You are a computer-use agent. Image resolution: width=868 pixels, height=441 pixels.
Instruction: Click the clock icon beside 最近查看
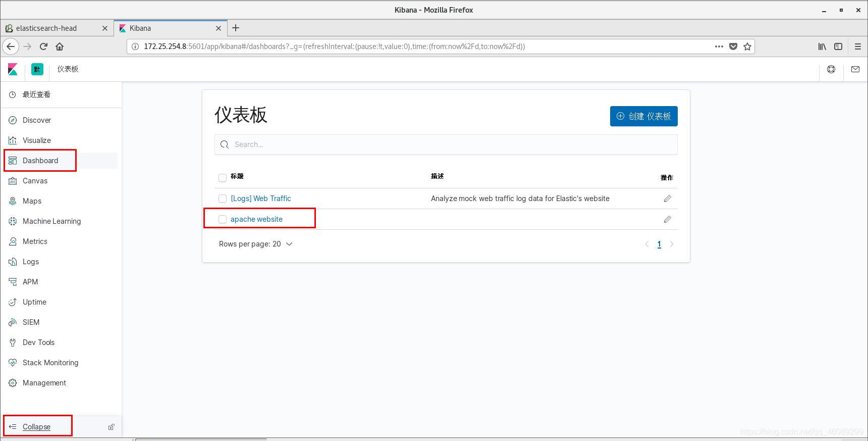pos(13,94)
